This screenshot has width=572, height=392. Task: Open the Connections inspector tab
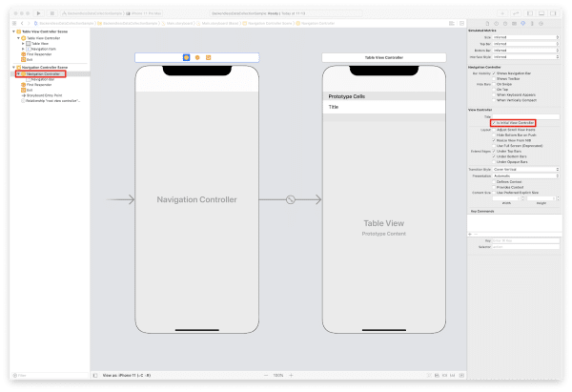[541, 23]
